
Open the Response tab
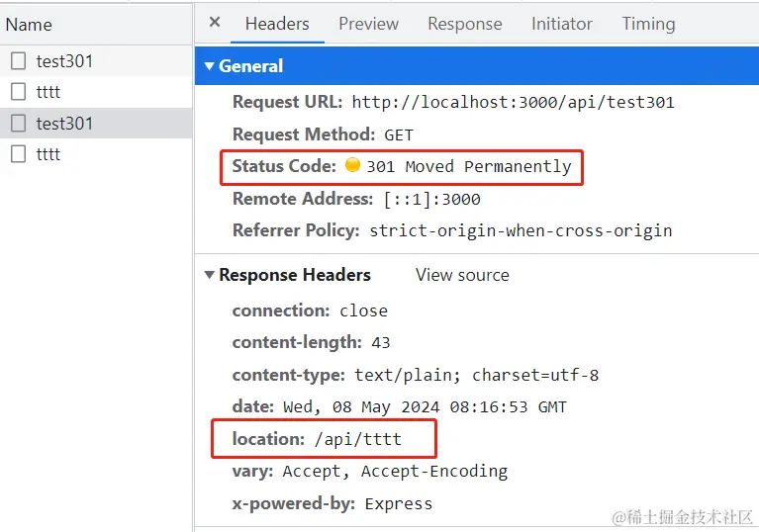(464, 24)
